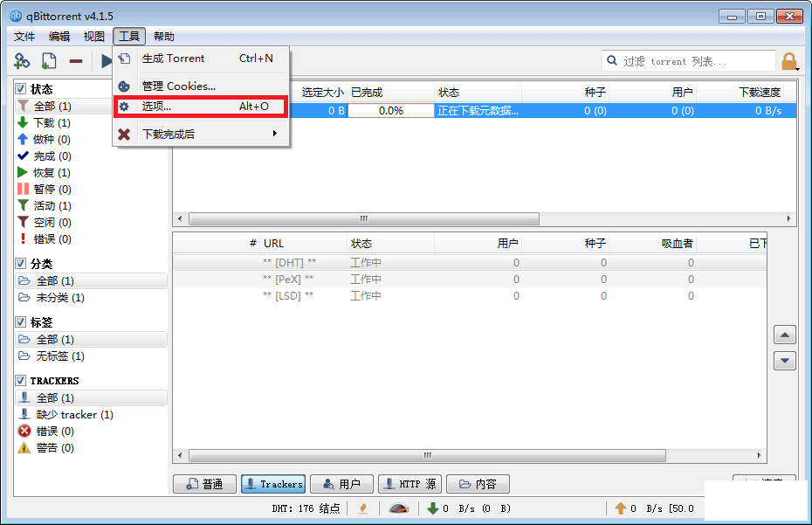This screenshot has height=525, width=812.
Task: Click the torrent list scrollbar right arrow
Action: point(788,218)
